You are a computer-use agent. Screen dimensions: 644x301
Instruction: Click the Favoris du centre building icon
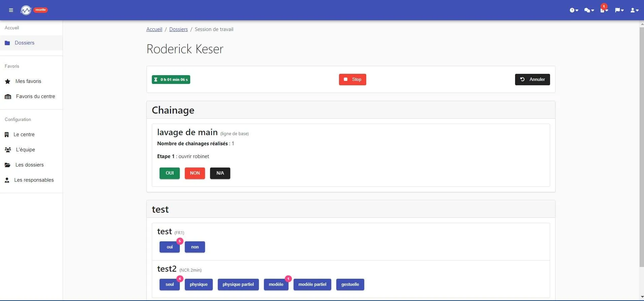(8, 96)
